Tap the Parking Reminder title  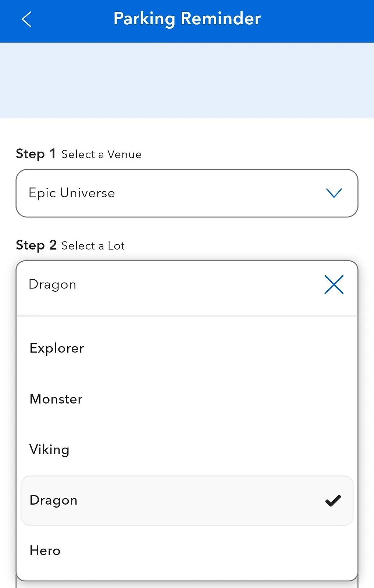pyautogui.click(x=187, y=19)
